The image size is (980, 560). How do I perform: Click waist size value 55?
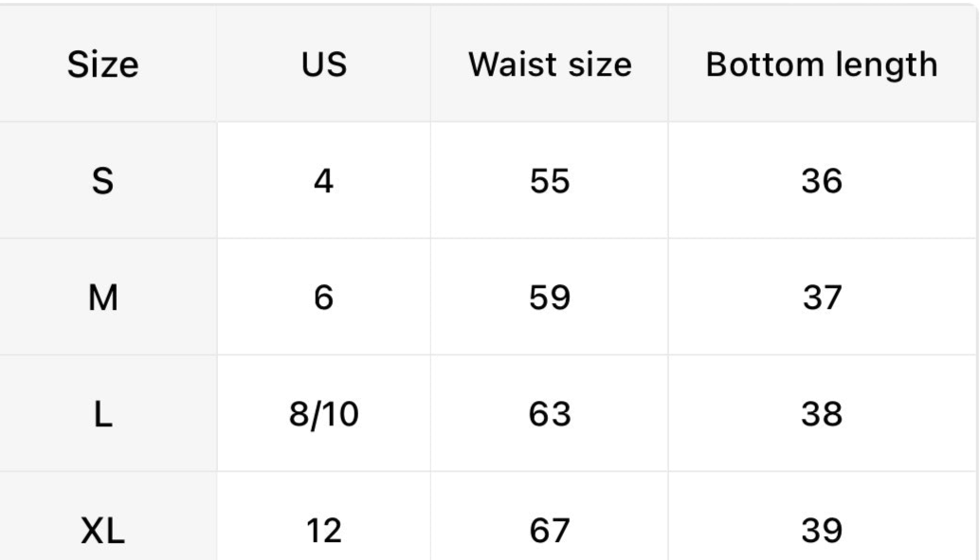tap(550, 181)
